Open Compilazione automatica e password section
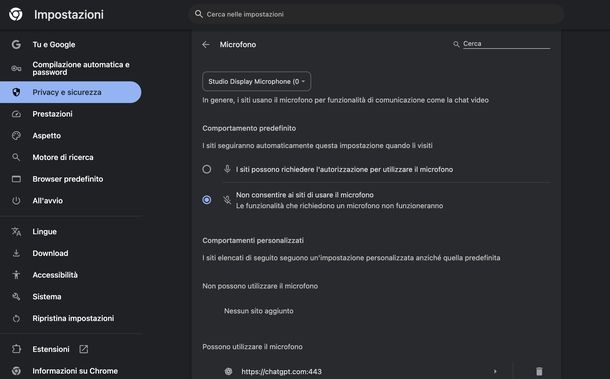610x379 pixels. [71, 68]
